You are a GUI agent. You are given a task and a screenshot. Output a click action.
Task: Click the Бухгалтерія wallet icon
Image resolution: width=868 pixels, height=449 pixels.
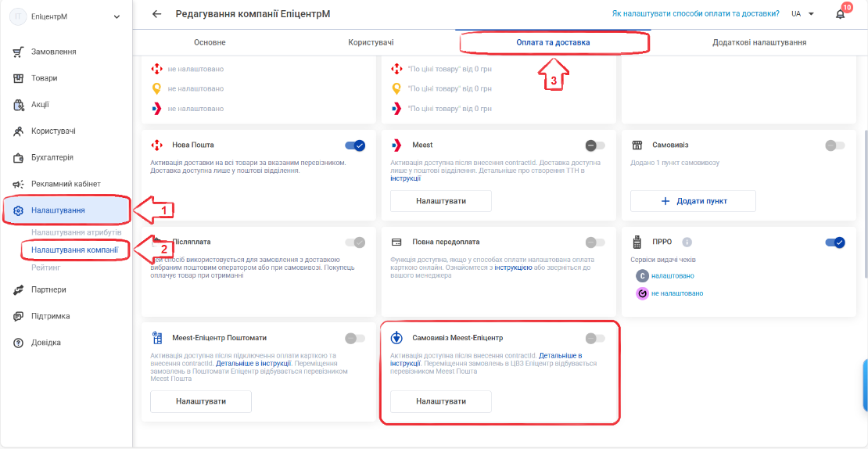[18, 158]
